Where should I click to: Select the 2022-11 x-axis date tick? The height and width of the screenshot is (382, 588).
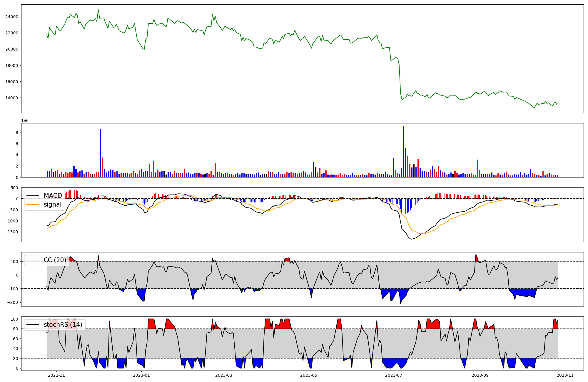pos(56,375)
